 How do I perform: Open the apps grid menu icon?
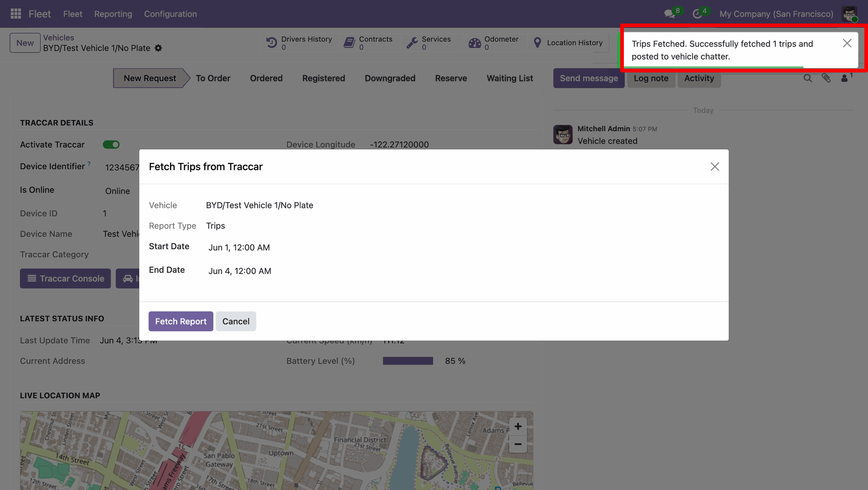(16, 14)
